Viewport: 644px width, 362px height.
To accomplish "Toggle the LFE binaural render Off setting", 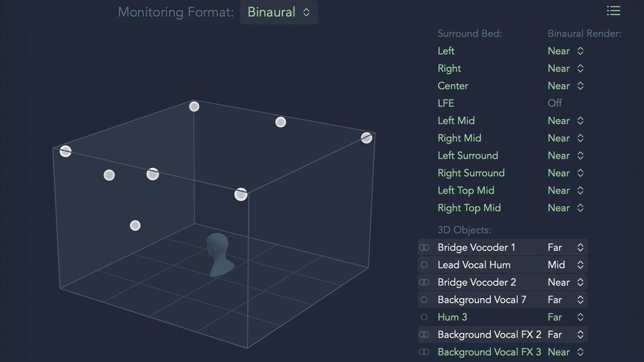I will [x=555, y=103].
